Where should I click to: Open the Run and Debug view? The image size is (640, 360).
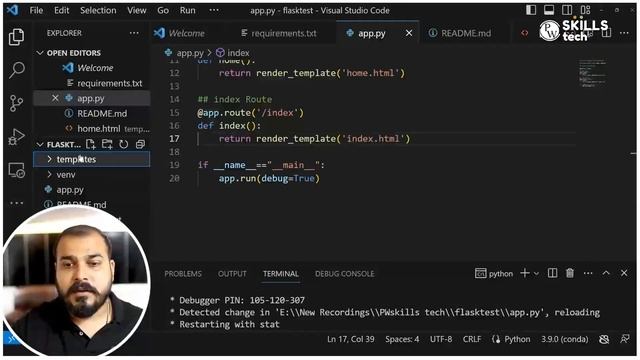17,137
